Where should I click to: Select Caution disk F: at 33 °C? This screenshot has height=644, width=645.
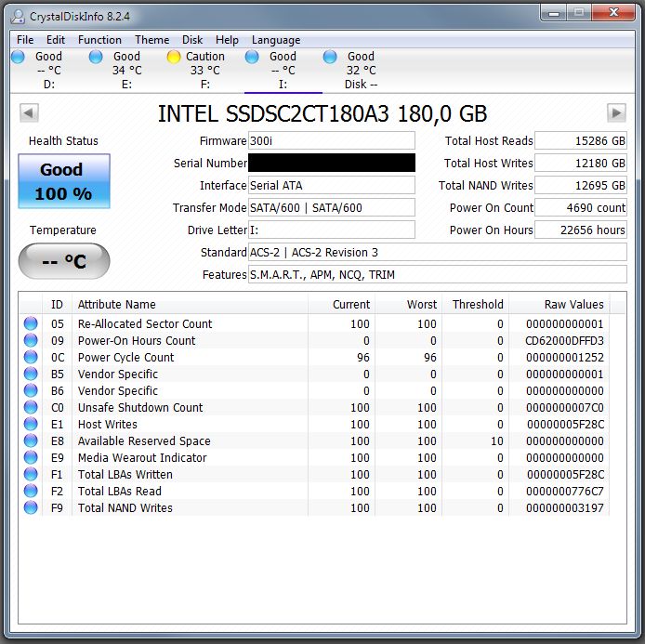click(x=204, y=70)
